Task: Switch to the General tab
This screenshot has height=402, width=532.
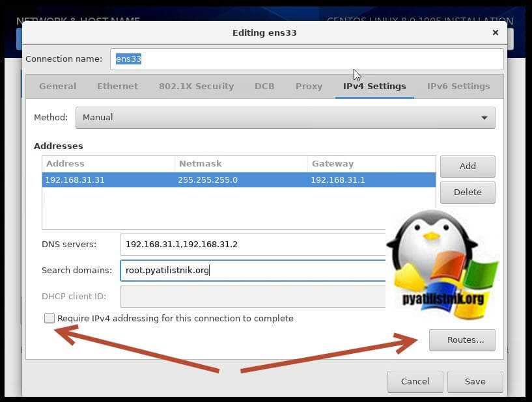Action: [58, 86]
